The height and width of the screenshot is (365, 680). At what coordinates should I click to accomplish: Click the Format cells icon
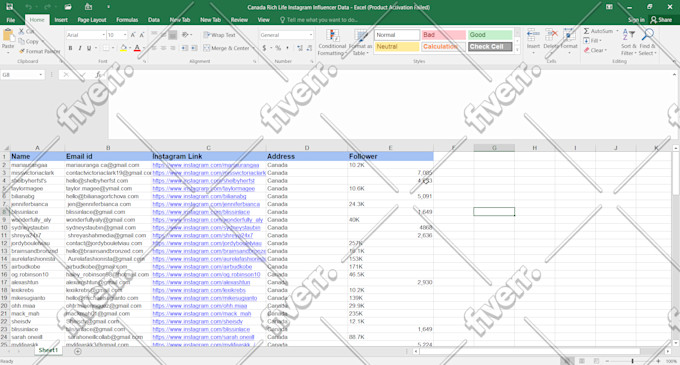[x=569, y=35]
